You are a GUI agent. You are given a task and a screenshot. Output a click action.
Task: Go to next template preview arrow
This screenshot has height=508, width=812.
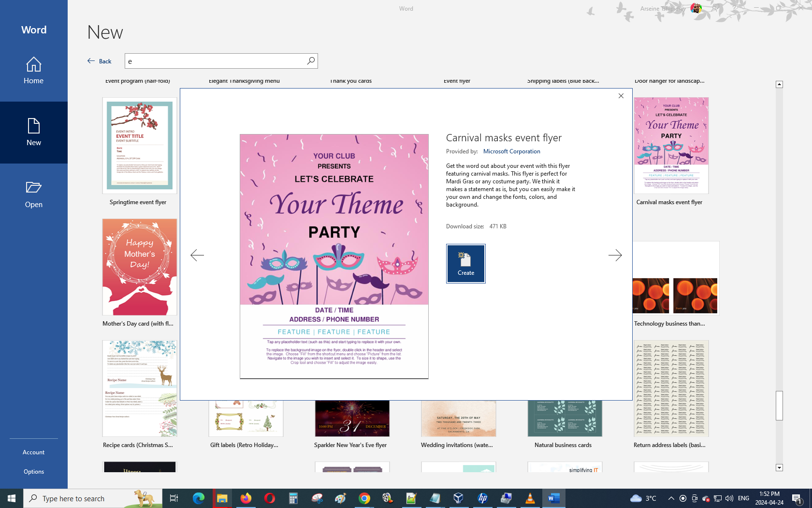pos(615,255)
